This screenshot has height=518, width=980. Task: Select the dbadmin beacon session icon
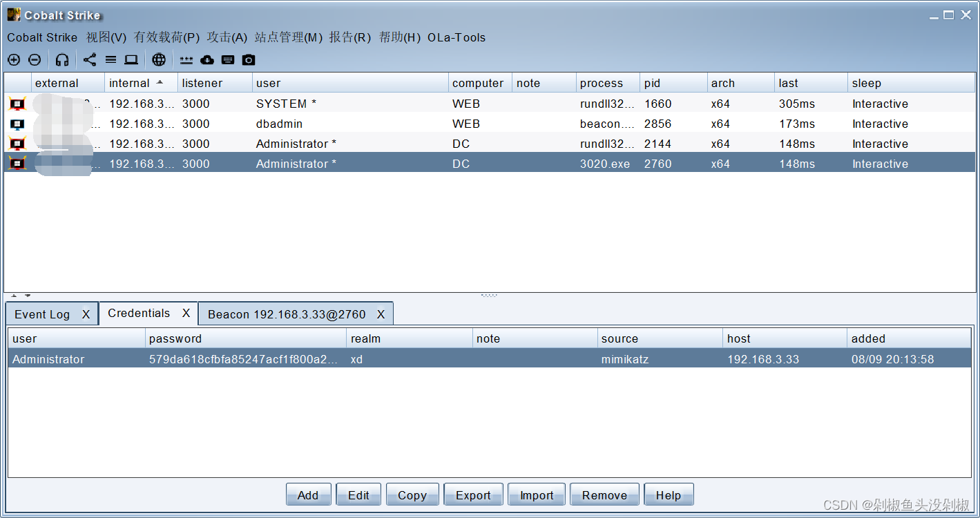click(x=17, y=124)
